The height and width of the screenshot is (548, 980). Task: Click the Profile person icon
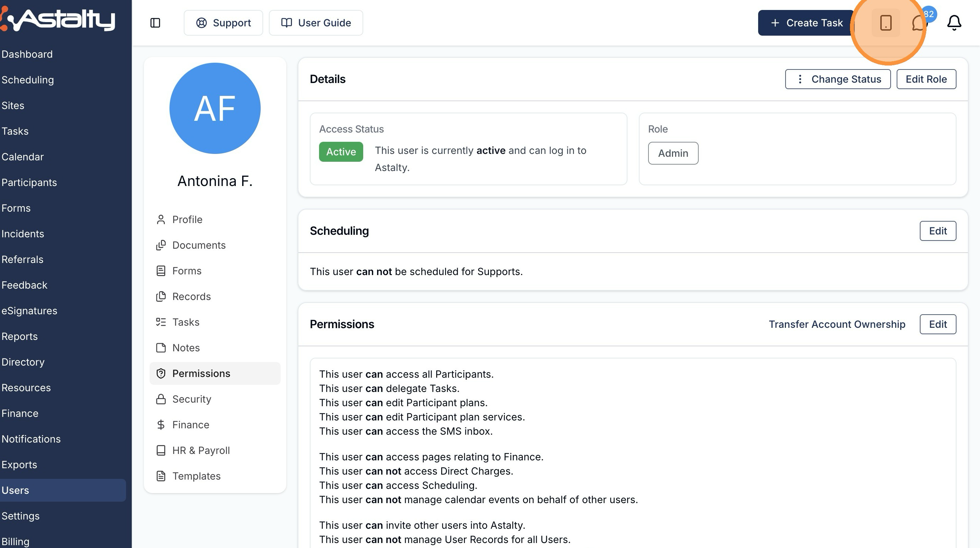161,219
